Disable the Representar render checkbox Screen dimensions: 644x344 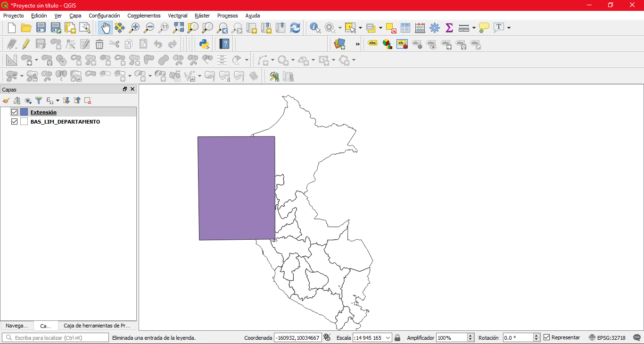[547, 337]
